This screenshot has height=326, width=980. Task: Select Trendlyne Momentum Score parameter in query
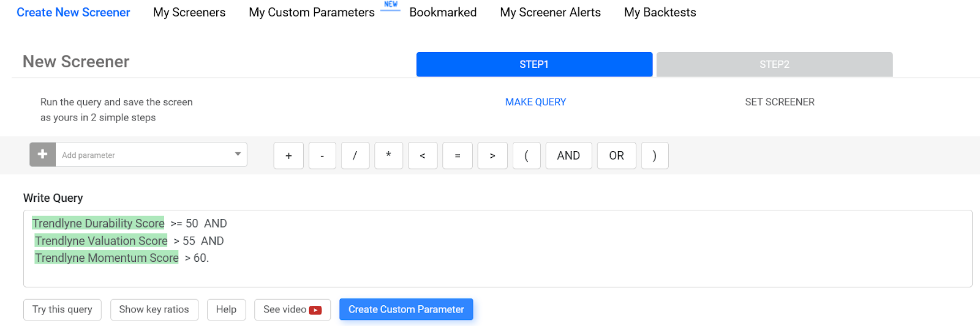tap(107, 258)
